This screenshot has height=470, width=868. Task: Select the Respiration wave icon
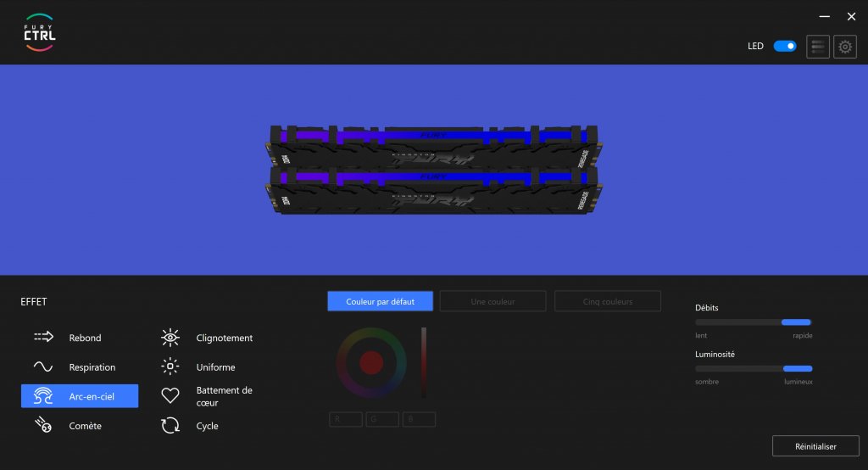click(43, 366)
